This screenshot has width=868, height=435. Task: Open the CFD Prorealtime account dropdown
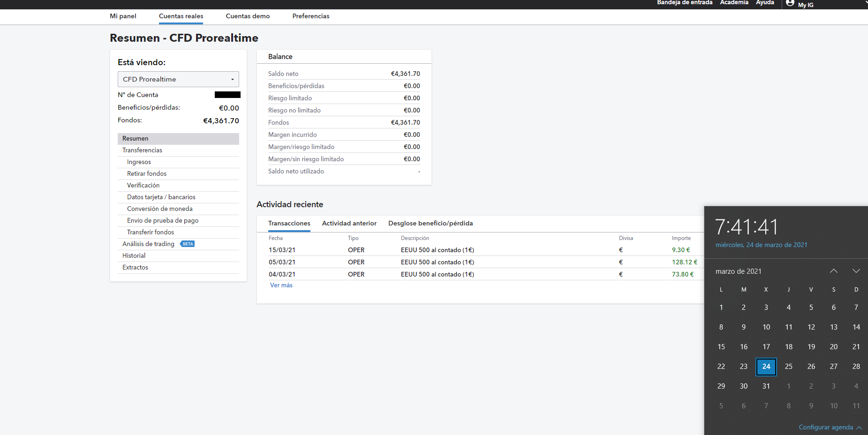[178, 79]
